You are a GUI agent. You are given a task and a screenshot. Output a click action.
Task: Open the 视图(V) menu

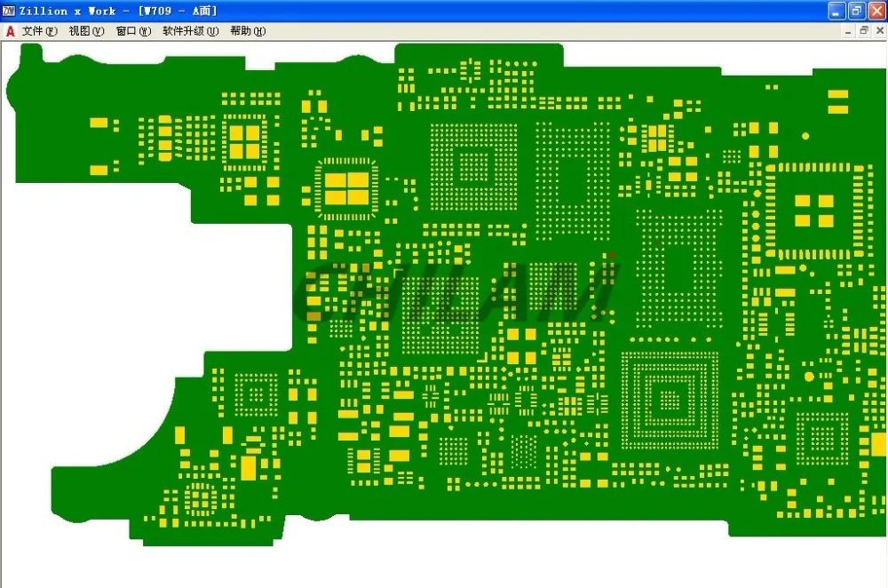click(87, 31)
